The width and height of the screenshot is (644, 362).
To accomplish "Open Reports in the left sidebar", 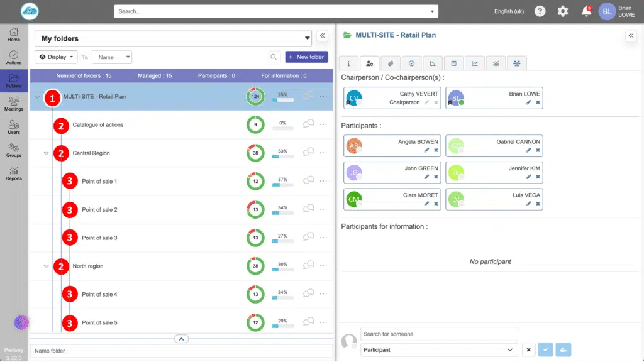I will point(14,173).
